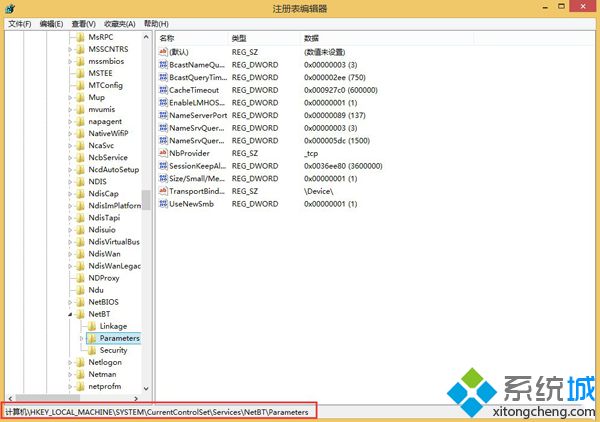
Task: Click tree scrollbar down arrow
Action: [146, 388]
